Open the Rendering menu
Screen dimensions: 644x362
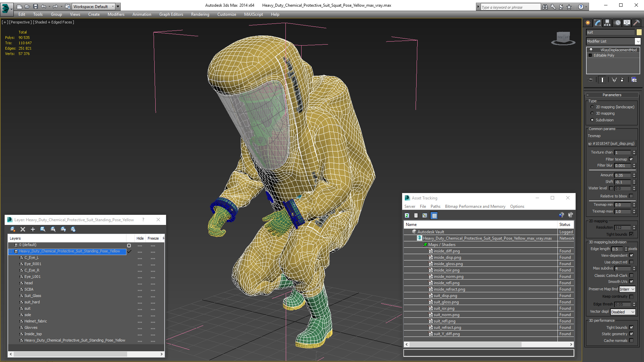(200, 14)
